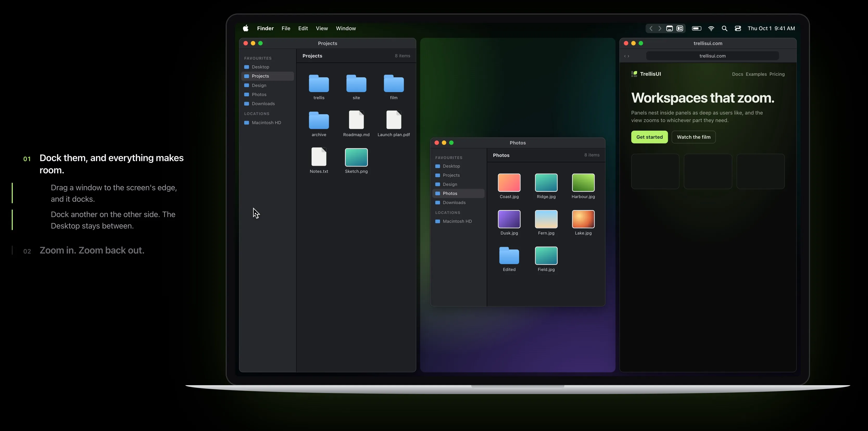Open the Apple menu

coord(246,28)
